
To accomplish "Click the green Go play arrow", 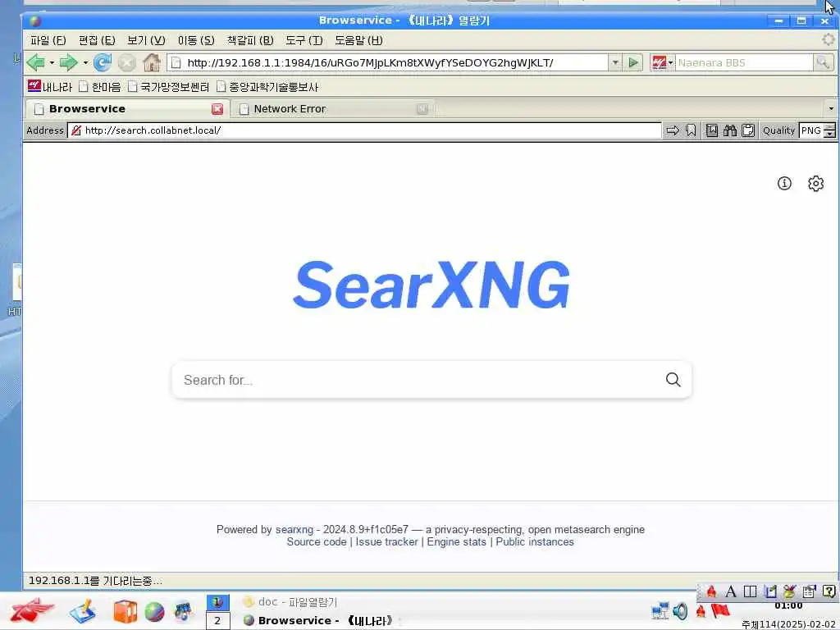I will pyautogui.click(x=634, y=62).
